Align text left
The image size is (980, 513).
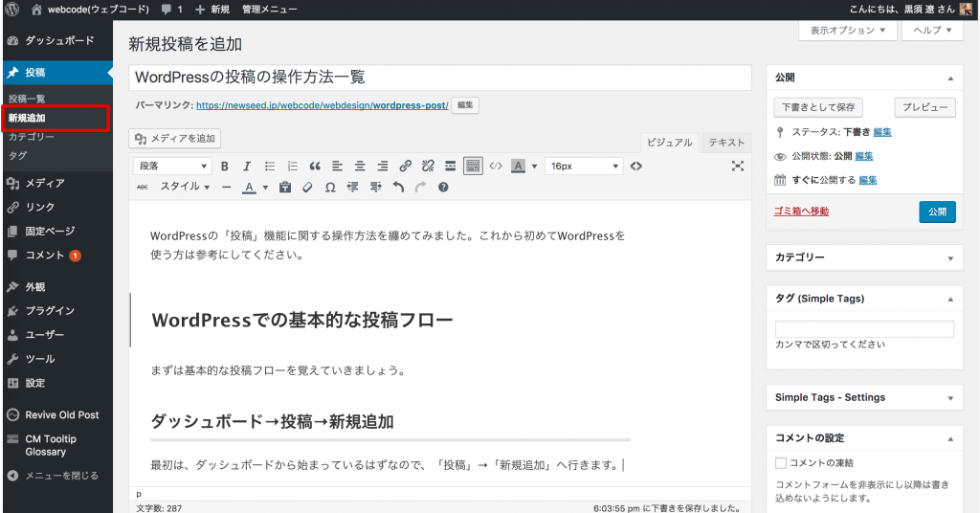pos(338,167)
